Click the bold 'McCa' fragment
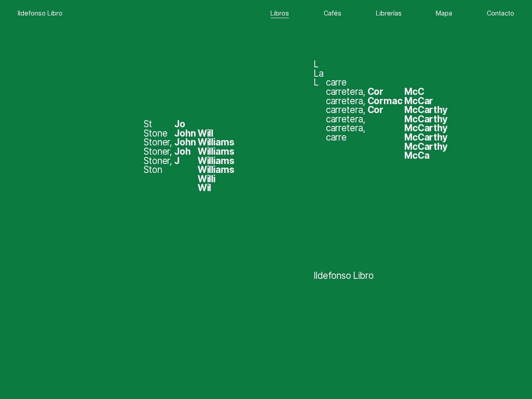The width and height of the screenshot is (532, 399). [x=417, y=156]
